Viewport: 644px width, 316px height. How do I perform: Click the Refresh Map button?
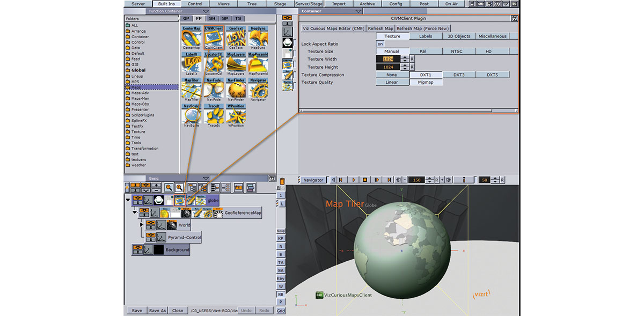[380, 28]
